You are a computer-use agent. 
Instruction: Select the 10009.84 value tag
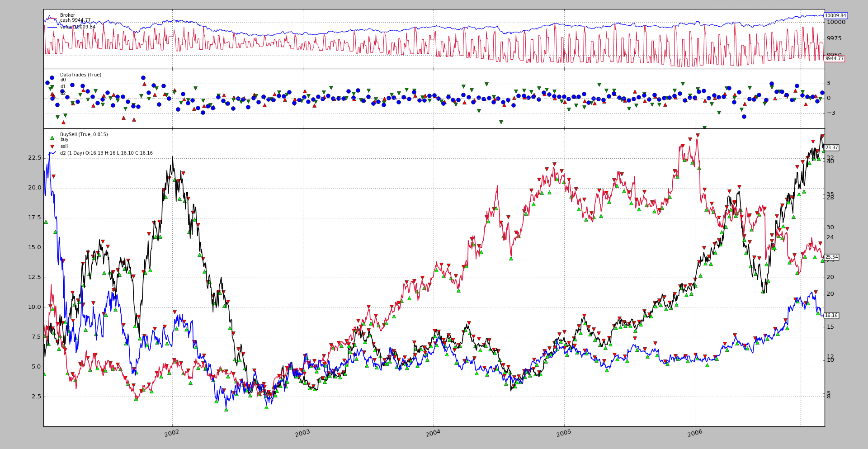coord(835,16)
